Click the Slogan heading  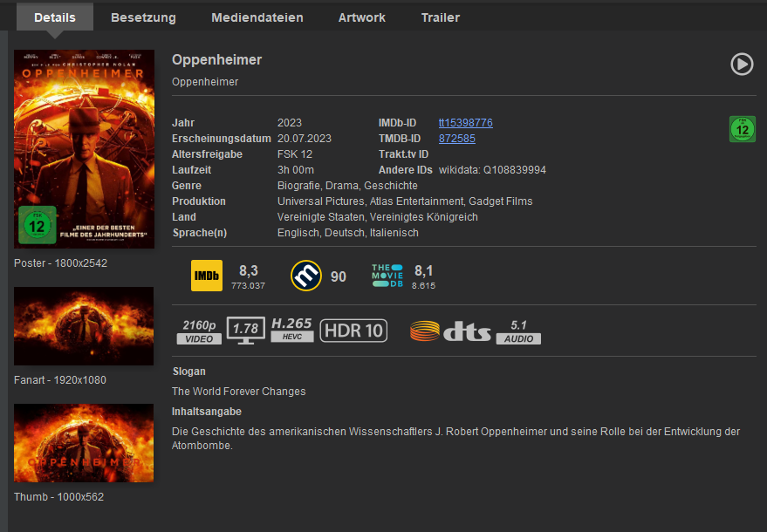(188, 372)
